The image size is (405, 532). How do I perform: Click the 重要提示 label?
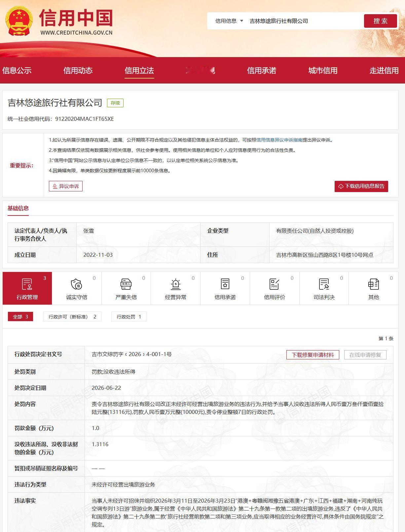coord(22,166)
